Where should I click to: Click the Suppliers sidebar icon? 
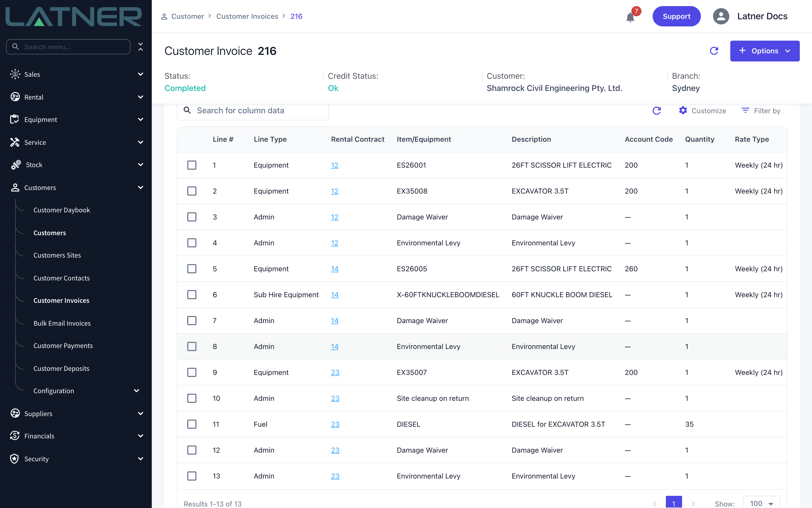[x=15, y=413]
